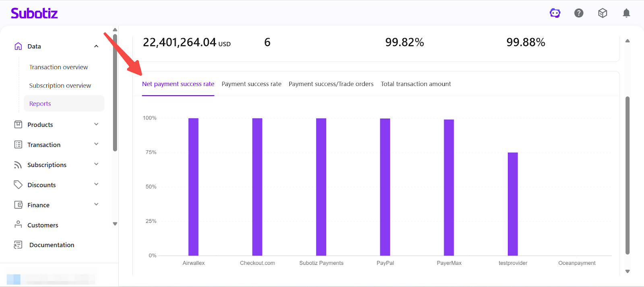Select the Total transaction amount tab
The image size is (644, 287).
coord(416,84)
